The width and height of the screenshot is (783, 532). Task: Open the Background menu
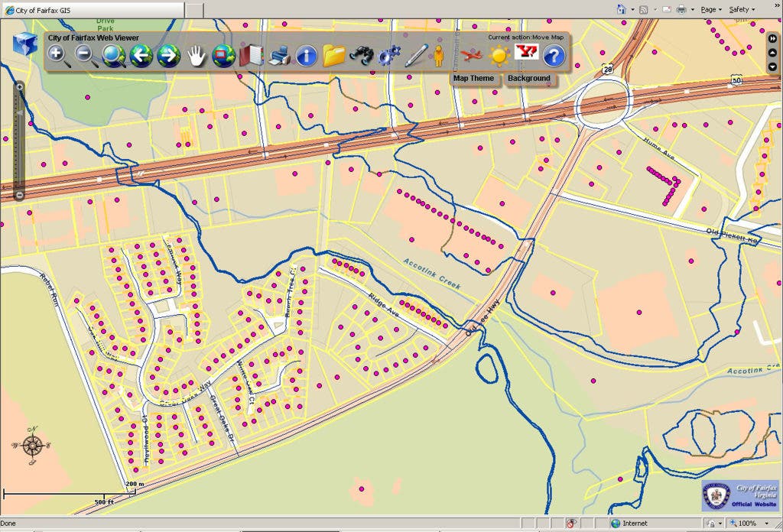[528, 78]
